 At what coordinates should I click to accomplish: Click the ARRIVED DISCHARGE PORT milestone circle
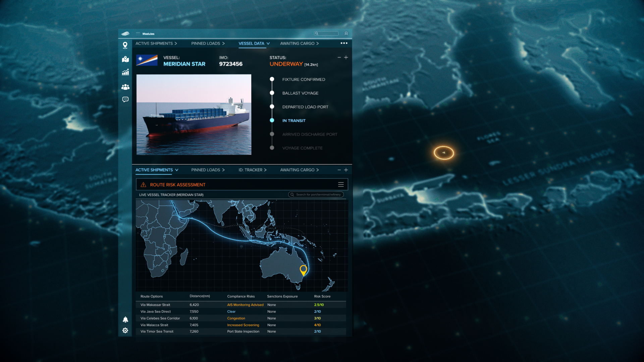(x=272, y=134)
